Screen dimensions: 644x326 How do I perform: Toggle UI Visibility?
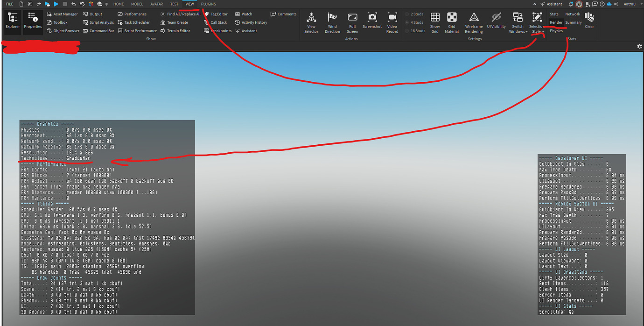point(496,21)
